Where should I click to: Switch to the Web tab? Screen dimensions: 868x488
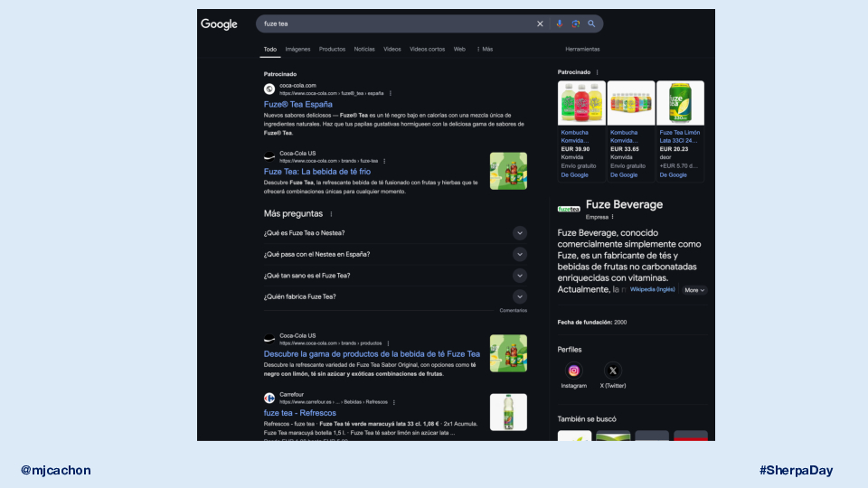coord(459,49)
